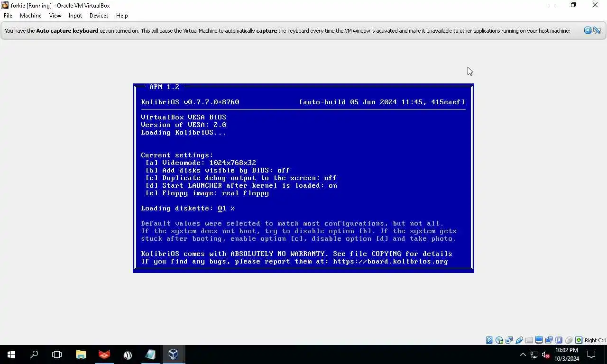
Task: Open the Windows Start menu
Action: (x=11, y=355)
